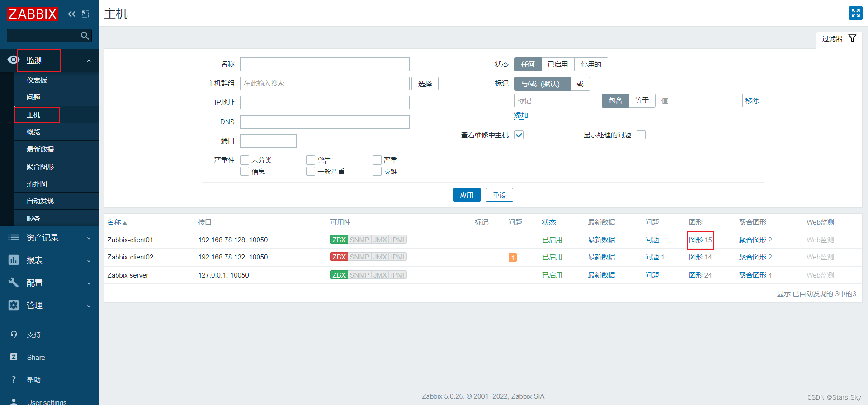Click the 重设 button

click(500, 195)
